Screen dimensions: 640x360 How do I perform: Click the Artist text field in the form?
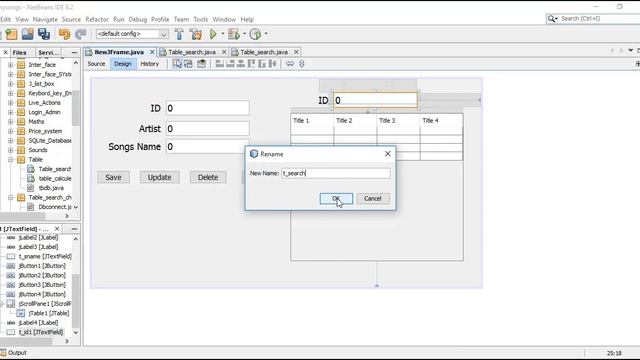[207, 129]
